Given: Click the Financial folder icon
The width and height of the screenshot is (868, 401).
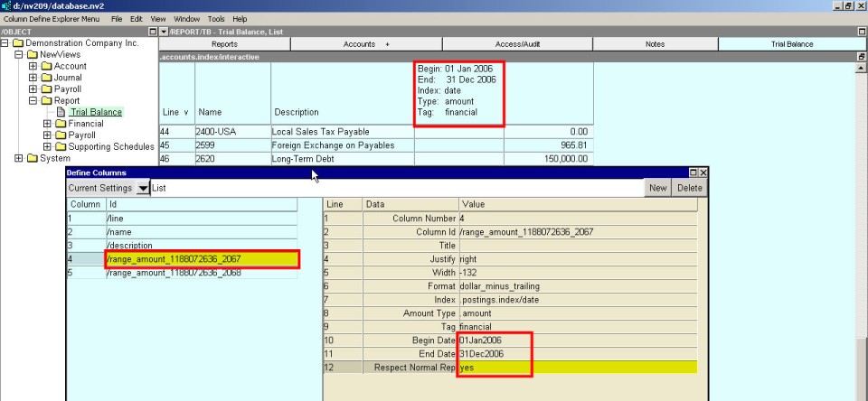Looking at the screenshot, I should pyautogui.click(x=60, y=124).
